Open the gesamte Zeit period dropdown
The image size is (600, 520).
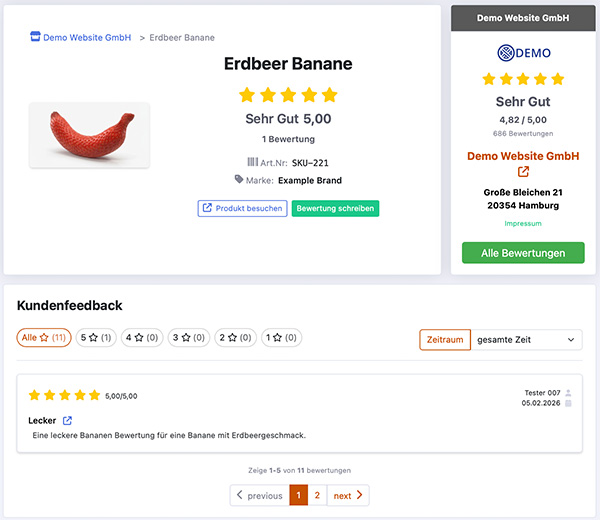click(x=526, y=340)
